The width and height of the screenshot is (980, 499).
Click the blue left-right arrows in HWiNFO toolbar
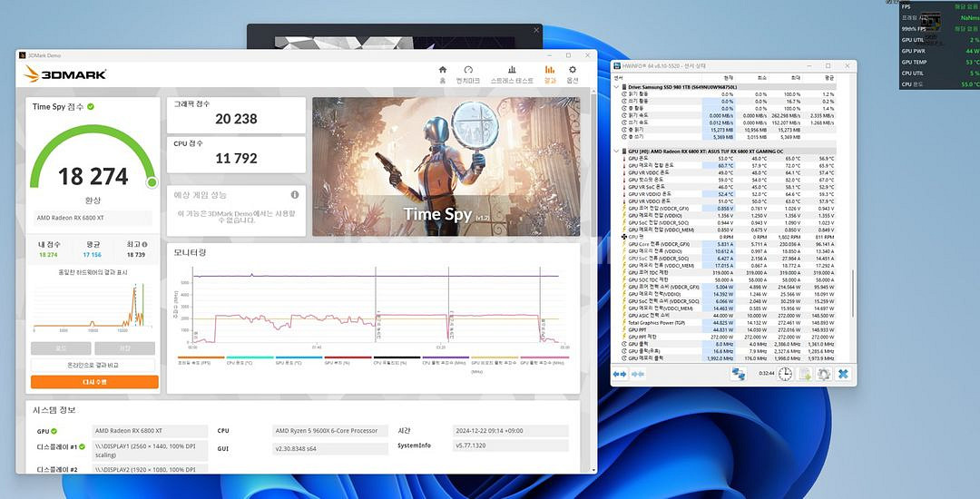pos(620,374)
